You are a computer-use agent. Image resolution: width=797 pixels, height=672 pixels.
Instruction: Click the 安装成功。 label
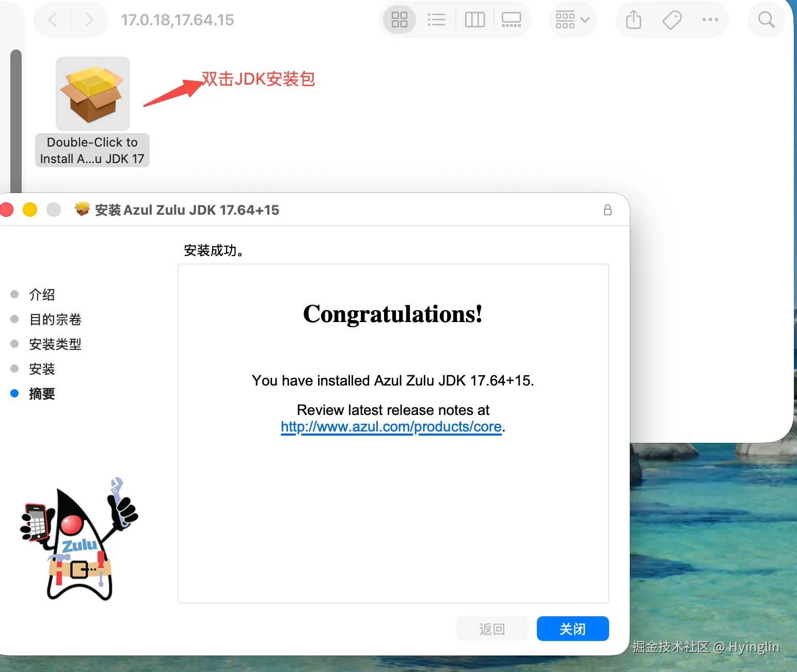(214, 250)
